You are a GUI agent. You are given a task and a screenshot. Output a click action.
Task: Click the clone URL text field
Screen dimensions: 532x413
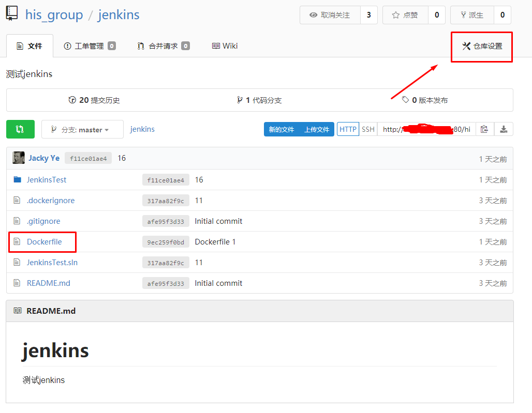coord(426,129)
